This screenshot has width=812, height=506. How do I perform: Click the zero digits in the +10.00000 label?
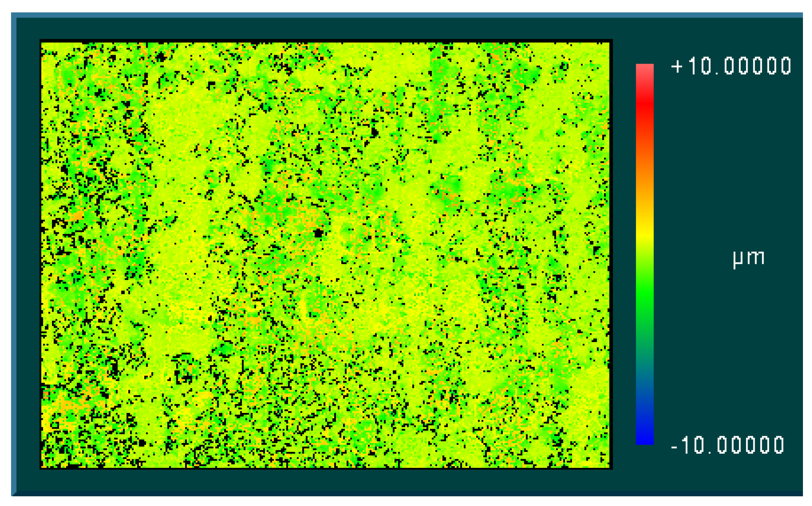click(757, 66)
